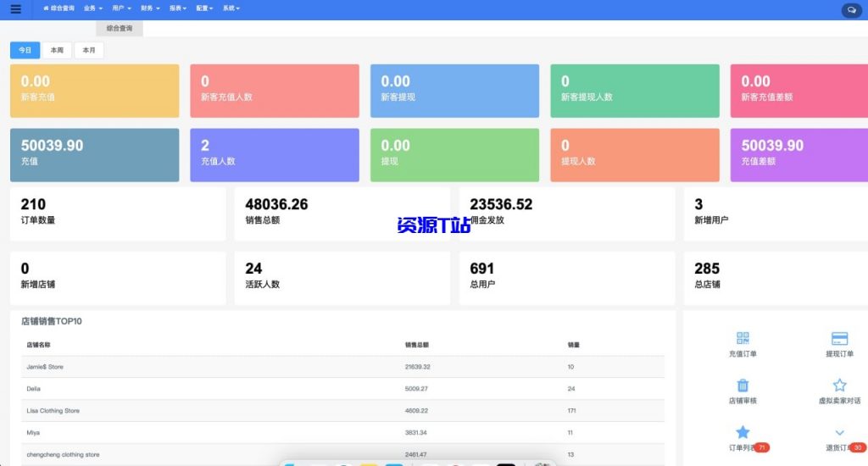Click sales amount 5009.27
868x466 pixels.
click(416, 389)
